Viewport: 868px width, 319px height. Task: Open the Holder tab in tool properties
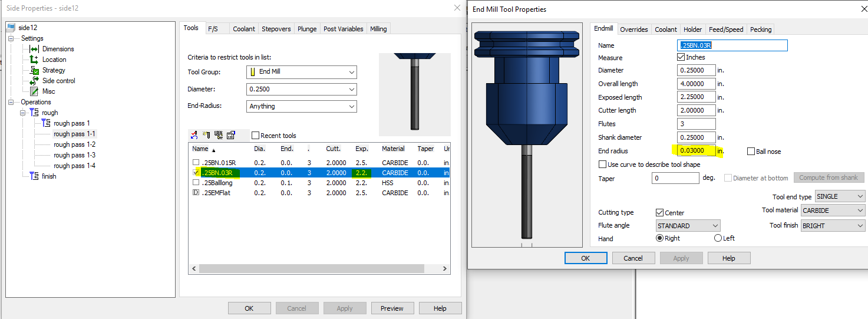pos(693,29)
